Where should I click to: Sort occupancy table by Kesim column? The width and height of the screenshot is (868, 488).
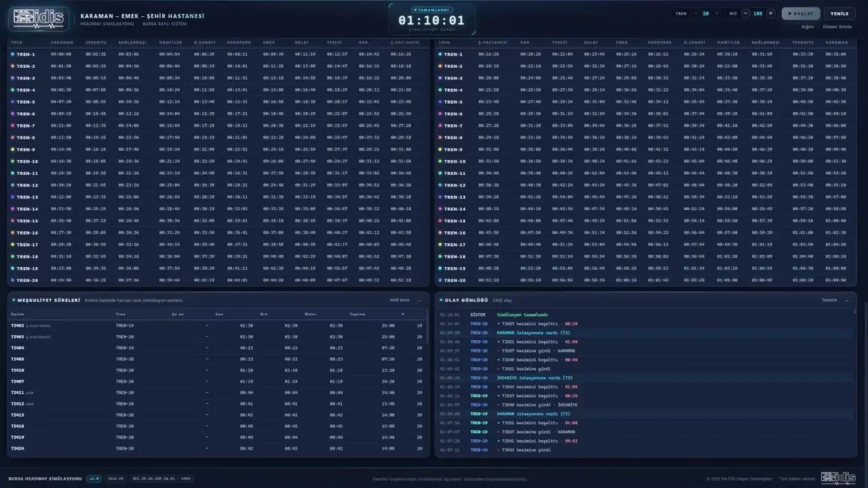click(17, 314)
